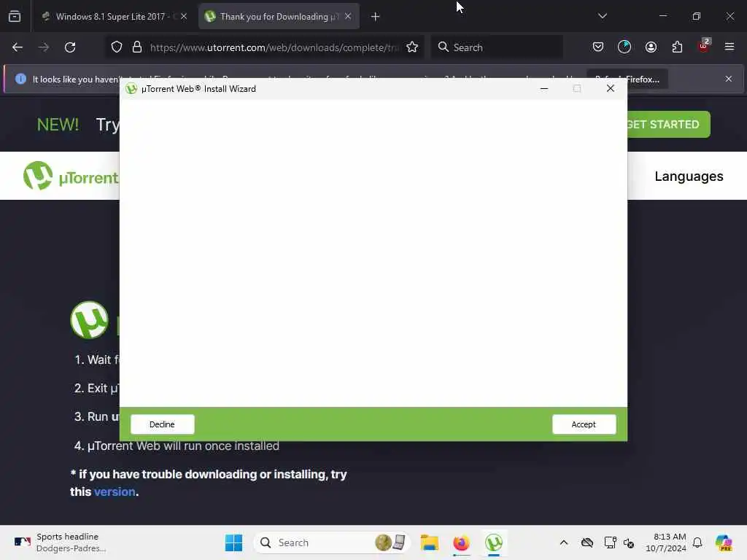Screen dimensions: 747x560
Task: Open the clock showing 8:13 AM
Action: pos(665,542)
